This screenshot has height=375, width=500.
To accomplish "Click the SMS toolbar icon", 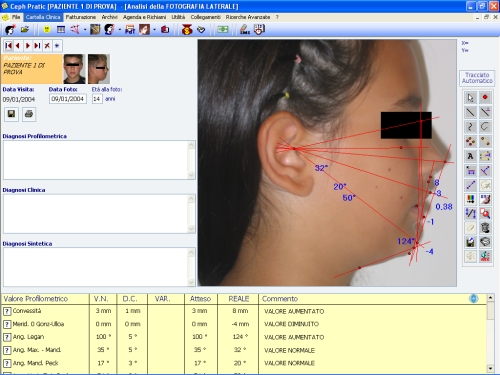I will (245, 30).
